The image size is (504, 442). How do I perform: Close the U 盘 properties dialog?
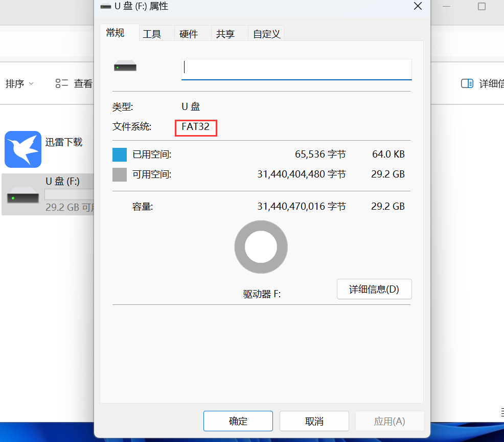point(418,6)
